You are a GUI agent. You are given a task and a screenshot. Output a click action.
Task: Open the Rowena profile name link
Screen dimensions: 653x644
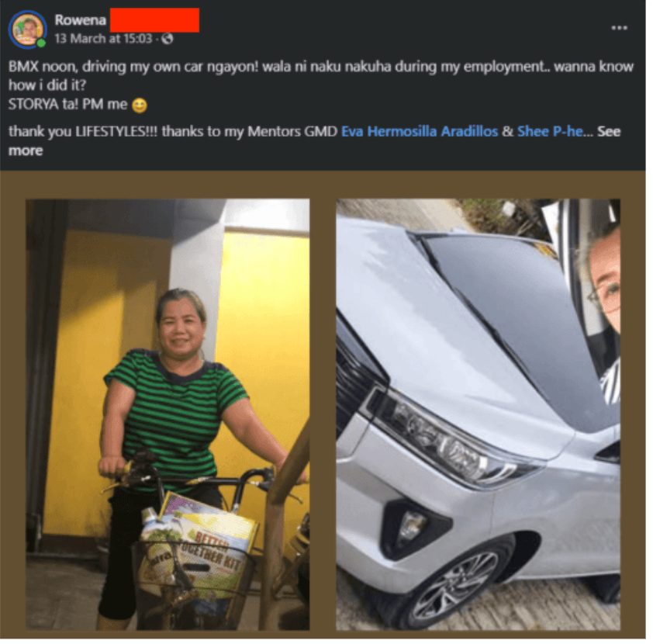coord(81,20)
